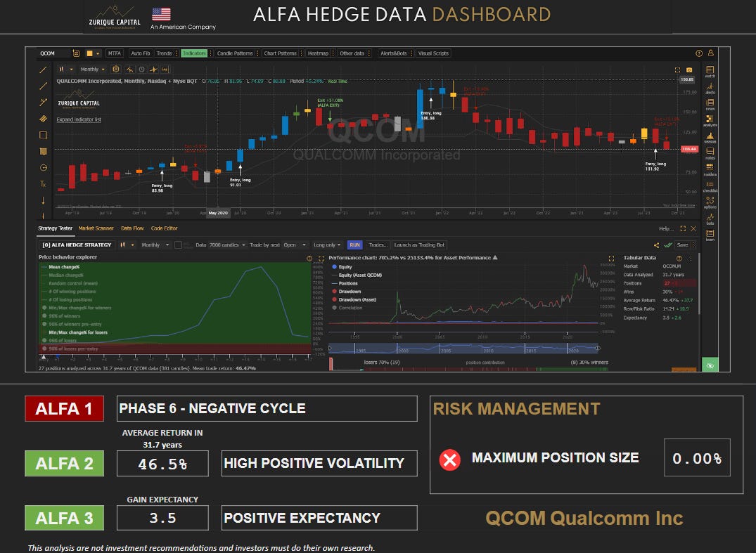Open the orange color square dropdown
Viewport: 756px width, 553px height.
pyautogui.click(x=98, y=53)
